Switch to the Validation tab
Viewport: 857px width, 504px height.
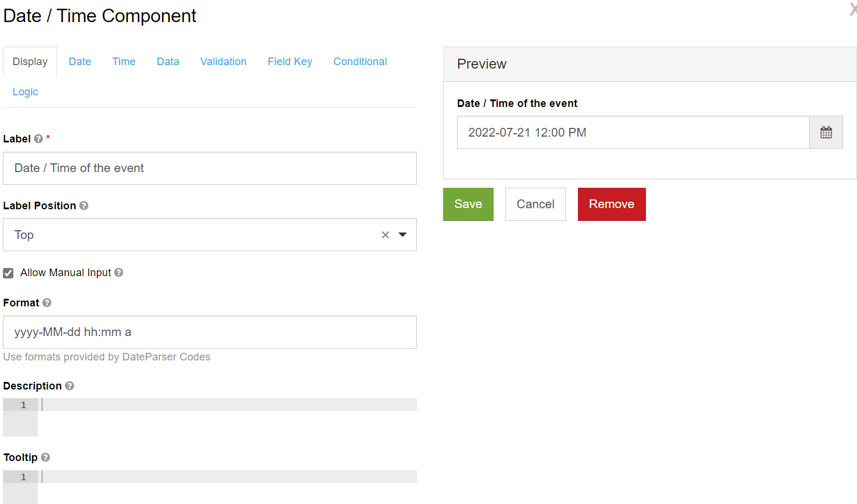tap(223, 62)
